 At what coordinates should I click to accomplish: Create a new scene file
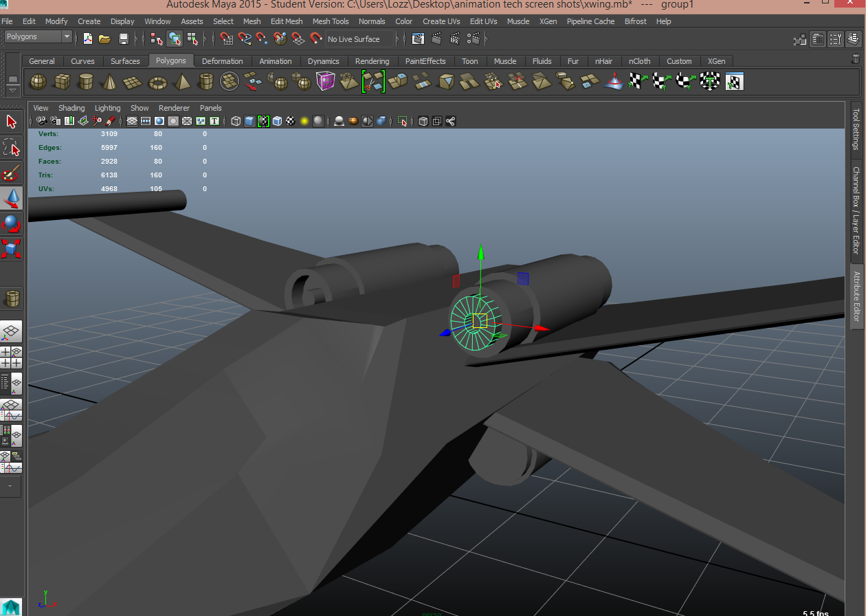pyautogui.click(x=87, y=38)
